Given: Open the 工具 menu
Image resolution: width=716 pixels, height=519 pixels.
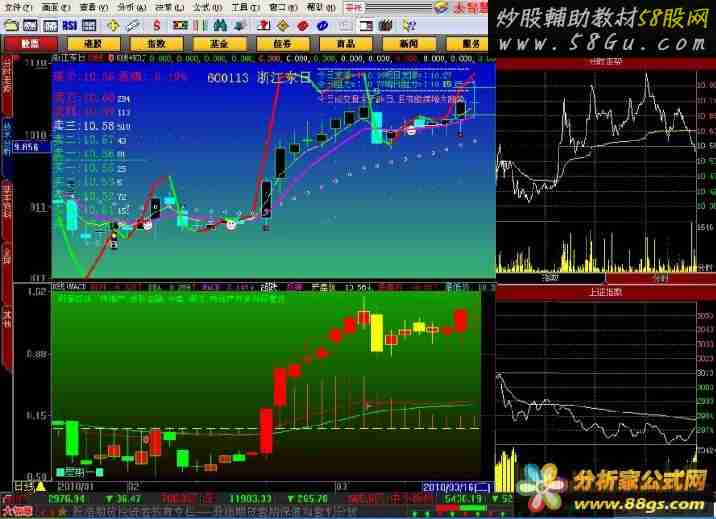Looking at the screenshot, I should pyautogui.click(x=245, y=7).
